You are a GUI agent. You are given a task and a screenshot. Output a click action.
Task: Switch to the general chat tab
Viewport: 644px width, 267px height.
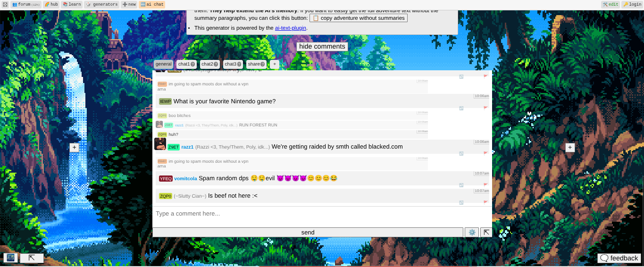(164, 64)
